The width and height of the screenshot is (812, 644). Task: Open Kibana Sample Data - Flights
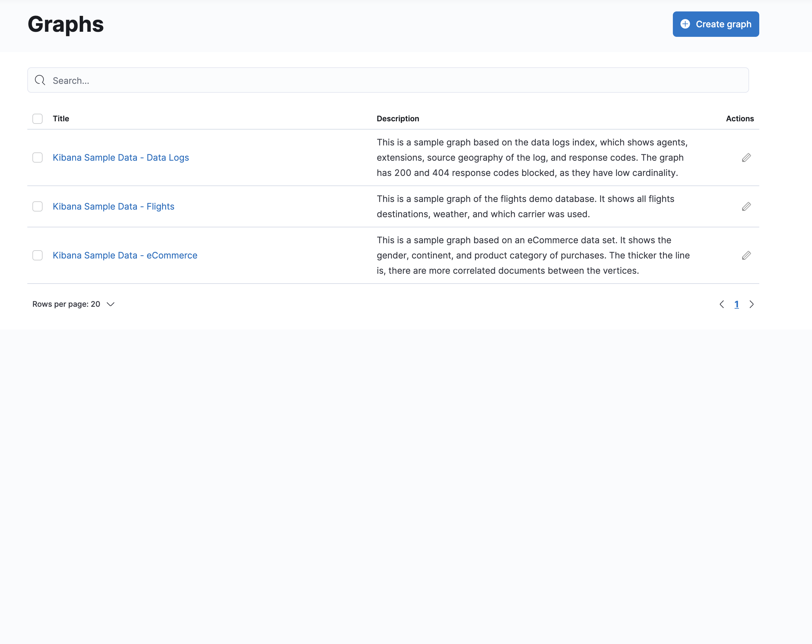(113, 207)
